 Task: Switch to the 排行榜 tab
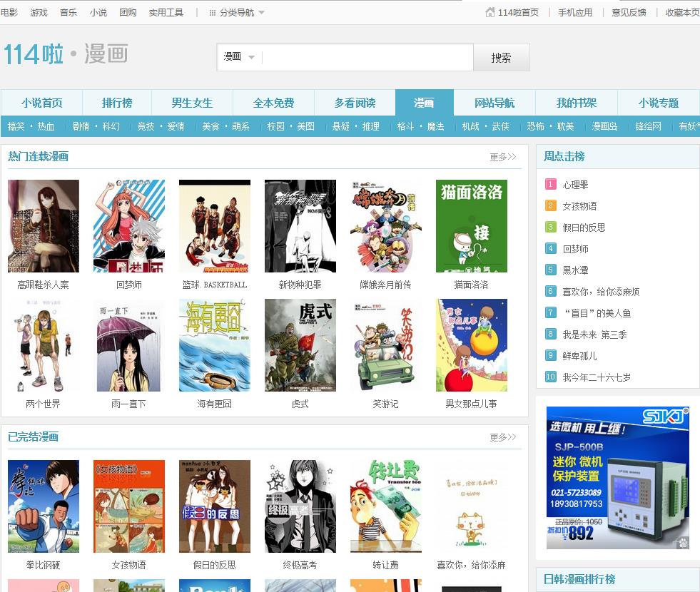pyautogui.click(x=117, y=103)
